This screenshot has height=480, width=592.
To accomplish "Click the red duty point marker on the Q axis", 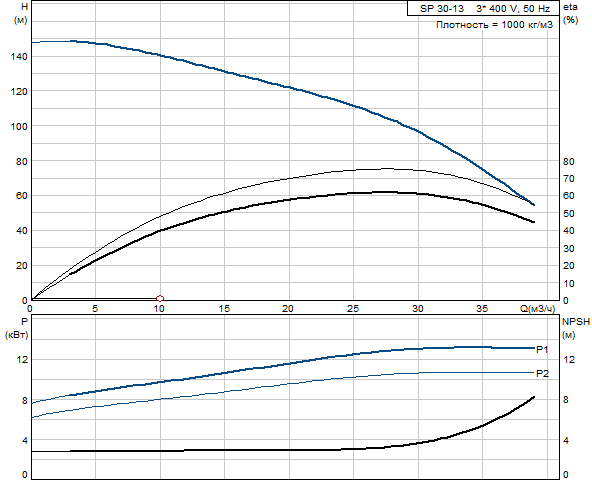I will pyautogui.click(x=160, y=299).
